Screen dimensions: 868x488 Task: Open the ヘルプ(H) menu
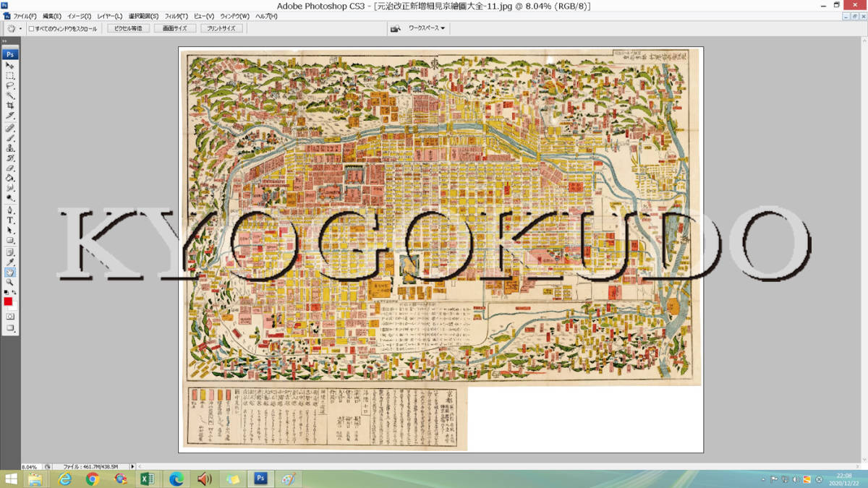(x=266, y=16)
